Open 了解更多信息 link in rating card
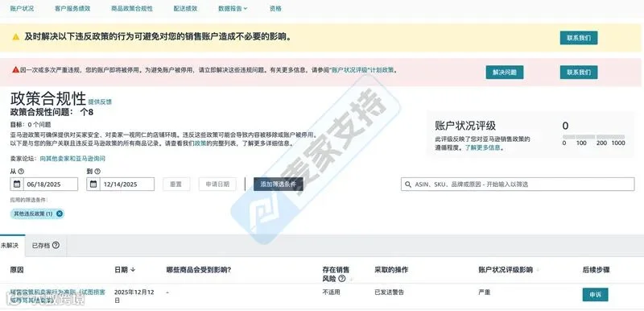 pyautogui.click(x=482, y=147)
